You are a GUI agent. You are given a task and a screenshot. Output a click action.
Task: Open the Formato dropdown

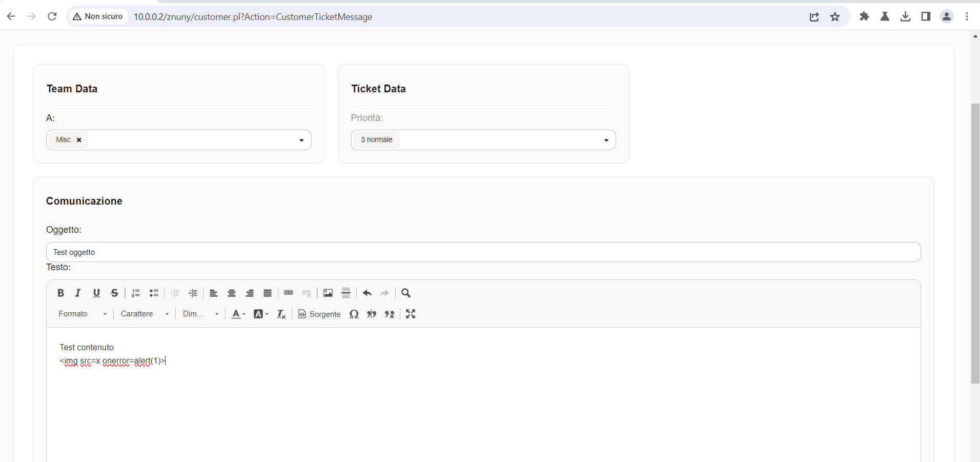[83, 314]
